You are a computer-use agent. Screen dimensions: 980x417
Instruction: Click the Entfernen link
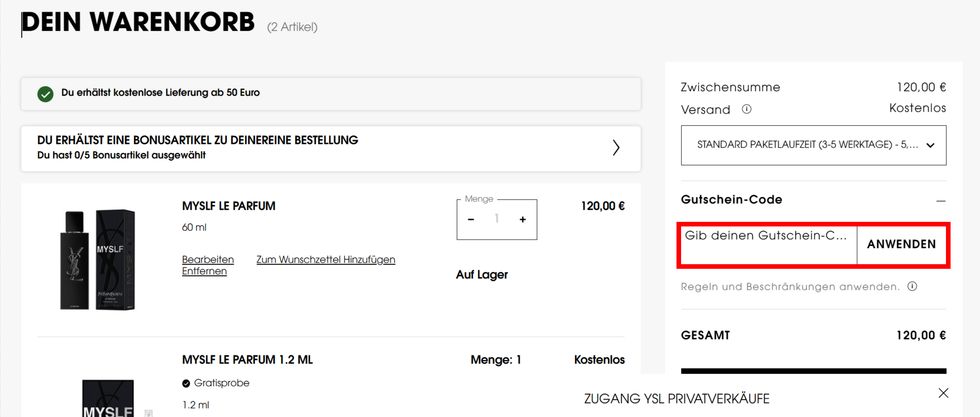tap(204, 271)
